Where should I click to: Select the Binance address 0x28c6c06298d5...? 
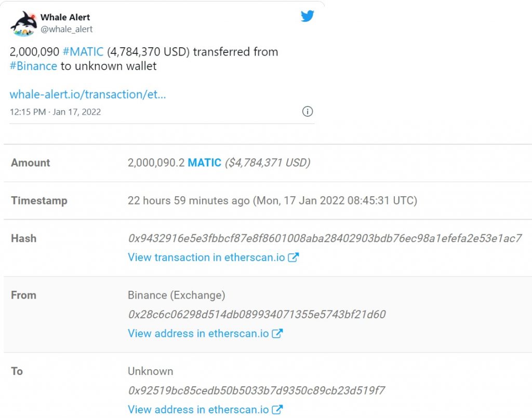click(257, 314)
